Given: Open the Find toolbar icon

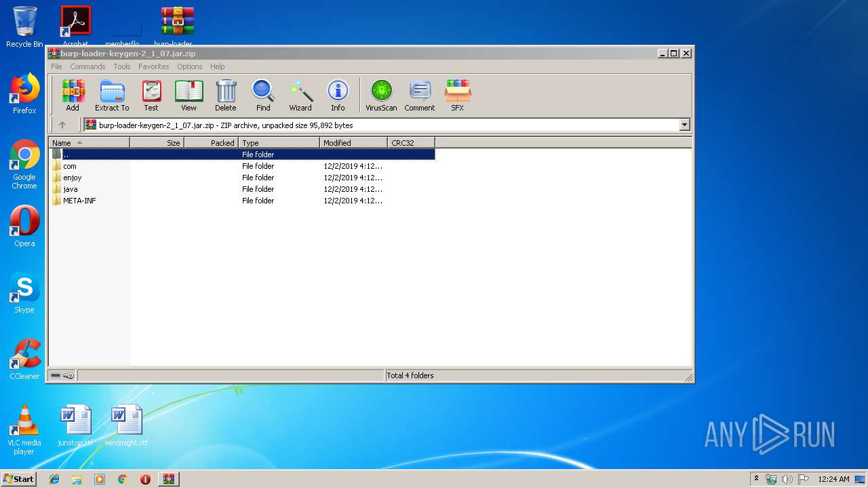Looking at the screenshot, I should [x=263, y=95].
